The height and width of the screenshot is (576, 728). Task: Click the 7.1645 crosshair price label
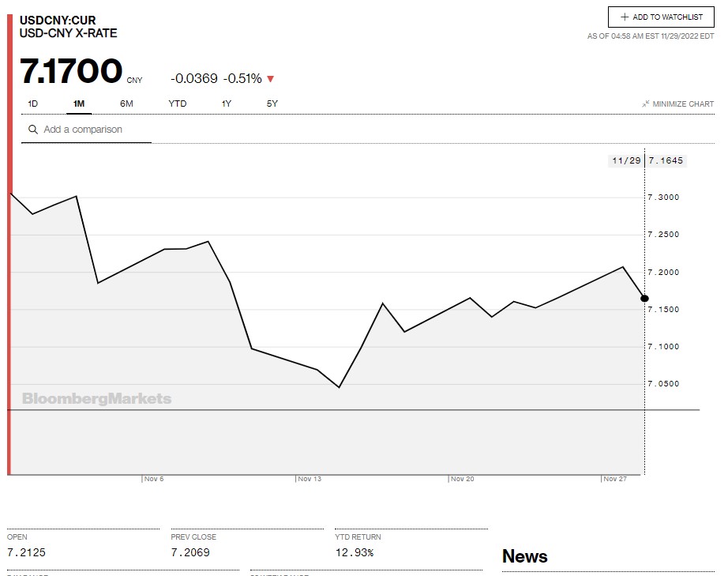(x=666, y=161)
